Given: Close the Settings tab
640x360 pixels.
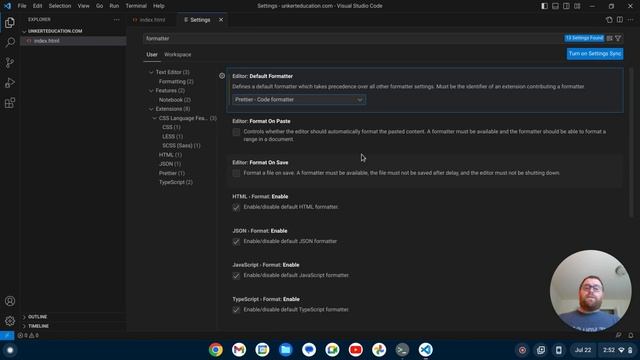Looking at the screenshot, I should pyautogui.click(x=221, y=20).
